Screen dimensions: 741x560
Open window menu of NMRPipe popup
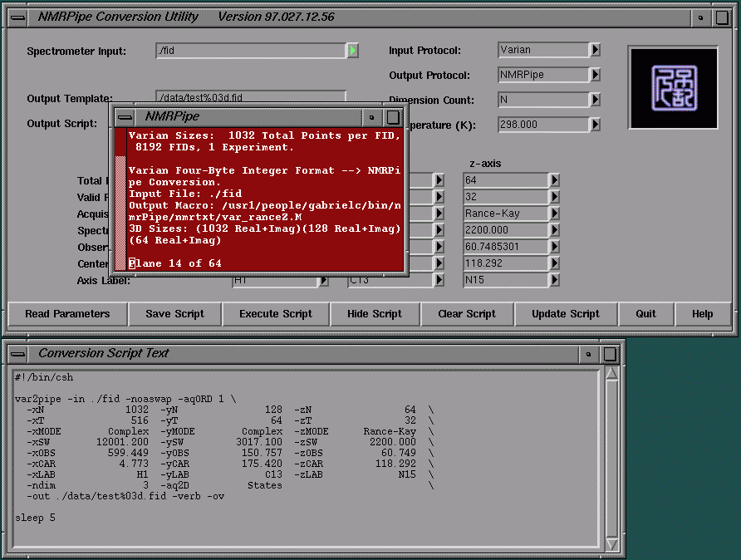coord(125,117)
